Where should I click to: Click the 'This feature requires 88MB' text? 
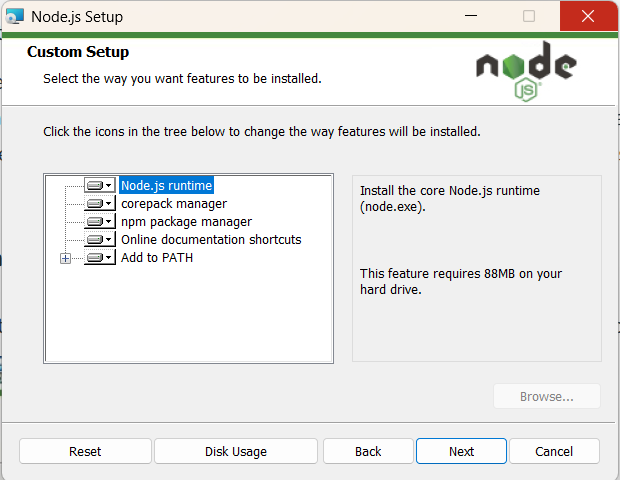461,282
